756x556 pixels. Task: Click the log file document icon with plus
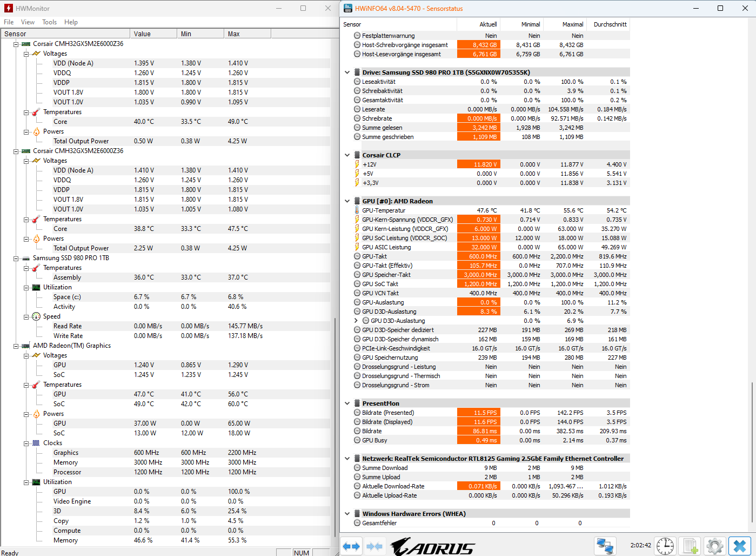click(690, 546)
